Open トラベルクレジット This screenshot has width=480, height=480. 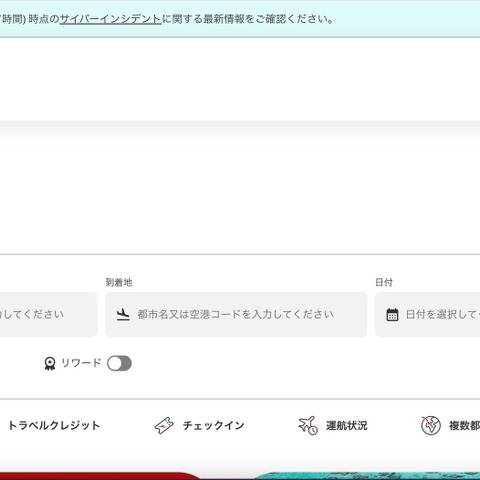[x=54, y=425]
